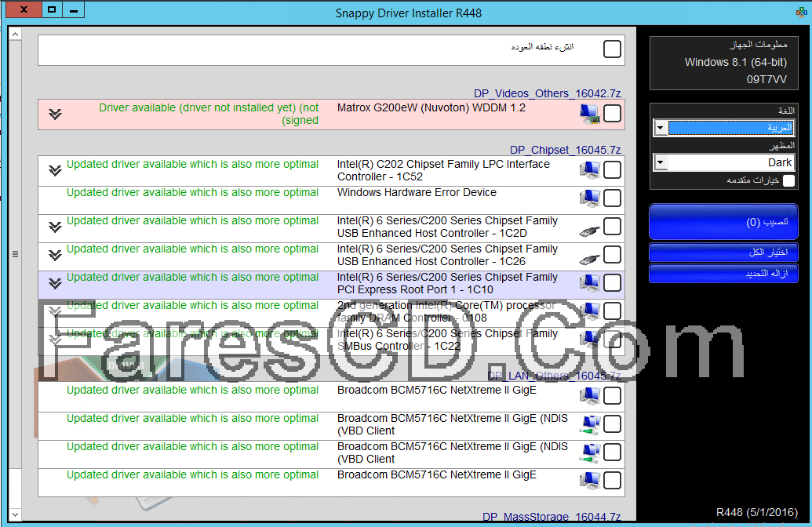Image resolution: width=812 pixels, height=527 pixels.
Task: Click the monitor icon for Matrox G200eW driver
Action: (589, 114)
